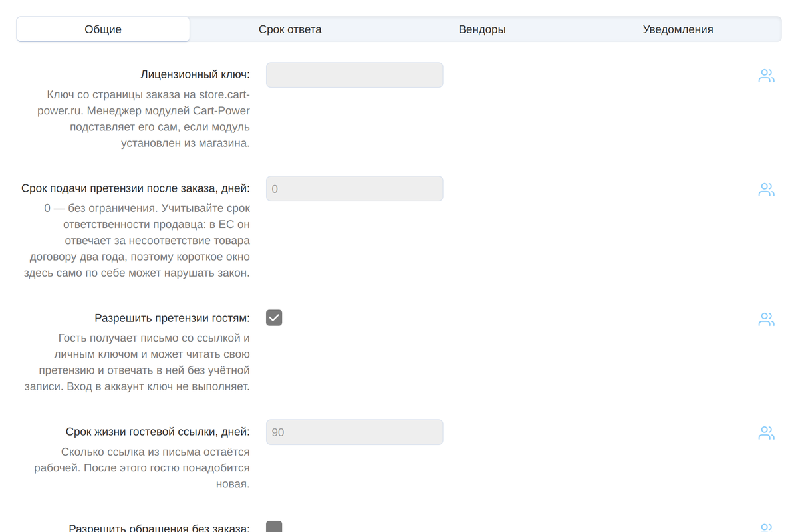Select the Уведомления tab
This screenshot has height=532, width=798.
(x=678, y=29)
